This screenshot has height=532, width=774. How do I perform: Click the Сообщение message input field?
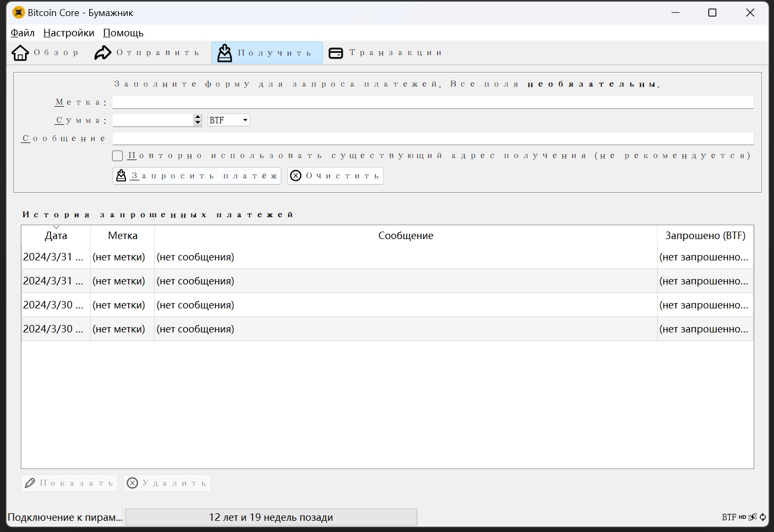coord(433,138)
